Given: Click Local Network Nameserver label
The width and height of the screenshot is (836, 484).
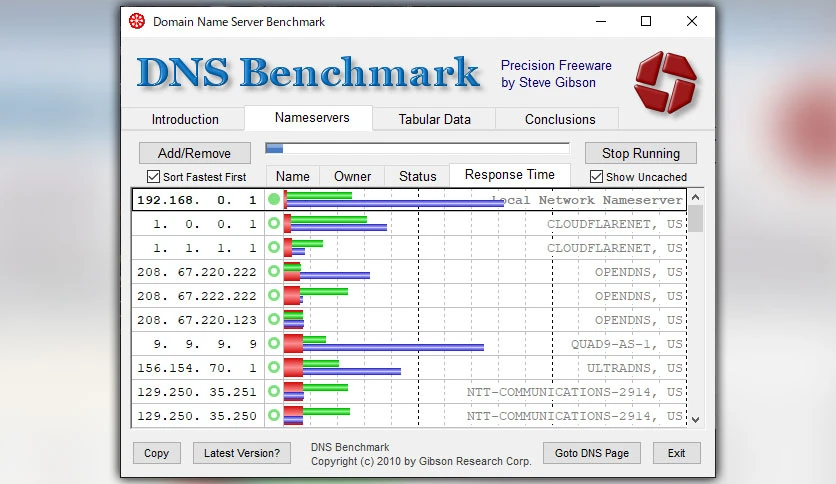Looking at the screenshot, I should coord(587,200).
